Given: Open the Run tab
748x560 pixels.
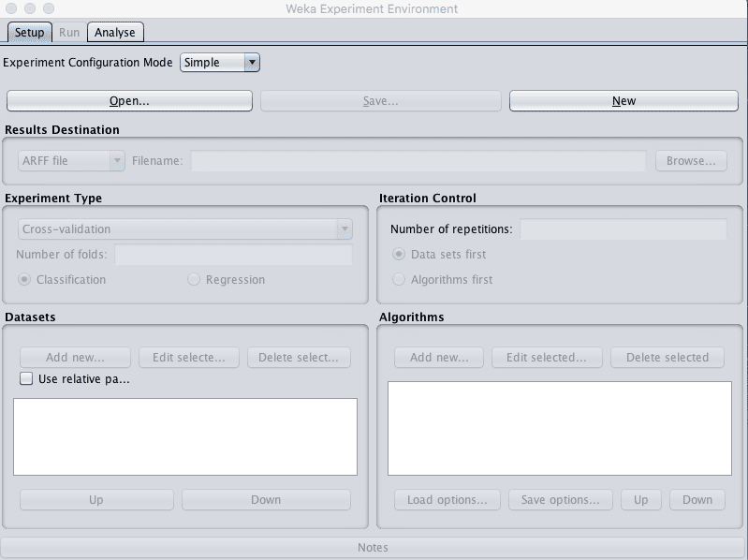Looking at the screenshot, I should pos(69,33).
